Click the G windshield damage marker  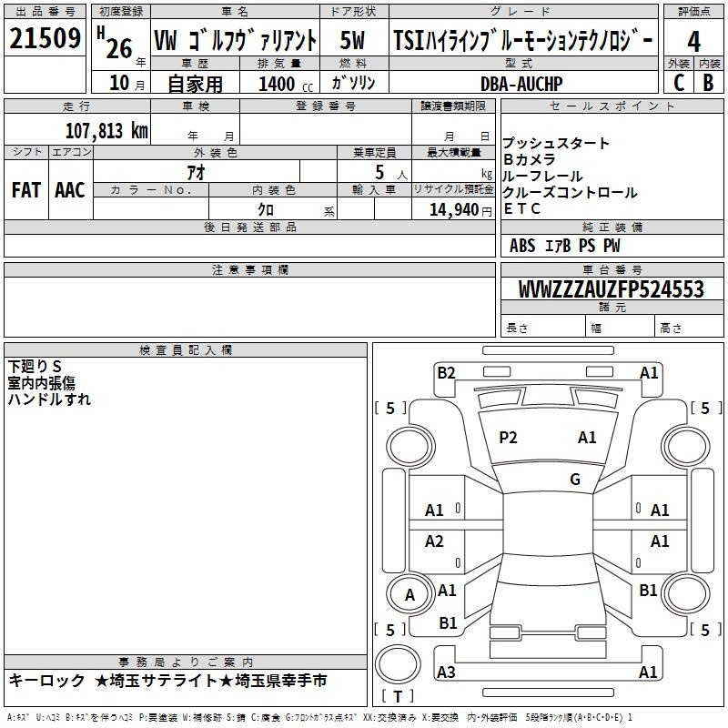[574, 480]
